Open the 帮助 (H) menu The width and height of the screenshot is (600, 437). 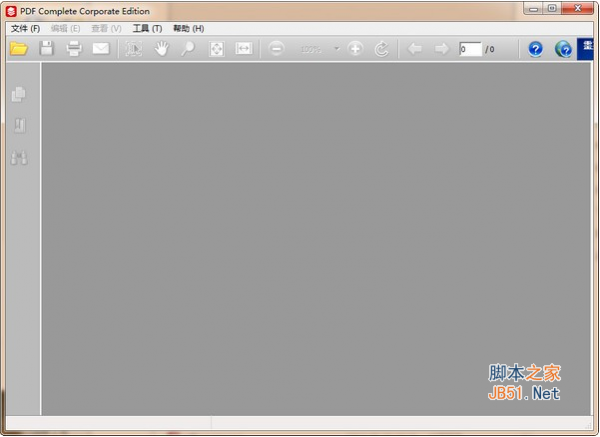(188, 29)
